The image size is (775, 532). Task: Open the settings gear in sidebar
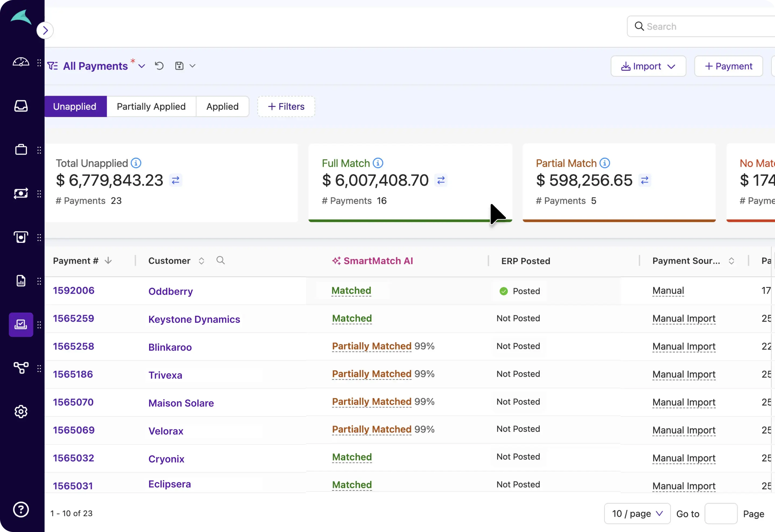21,412
